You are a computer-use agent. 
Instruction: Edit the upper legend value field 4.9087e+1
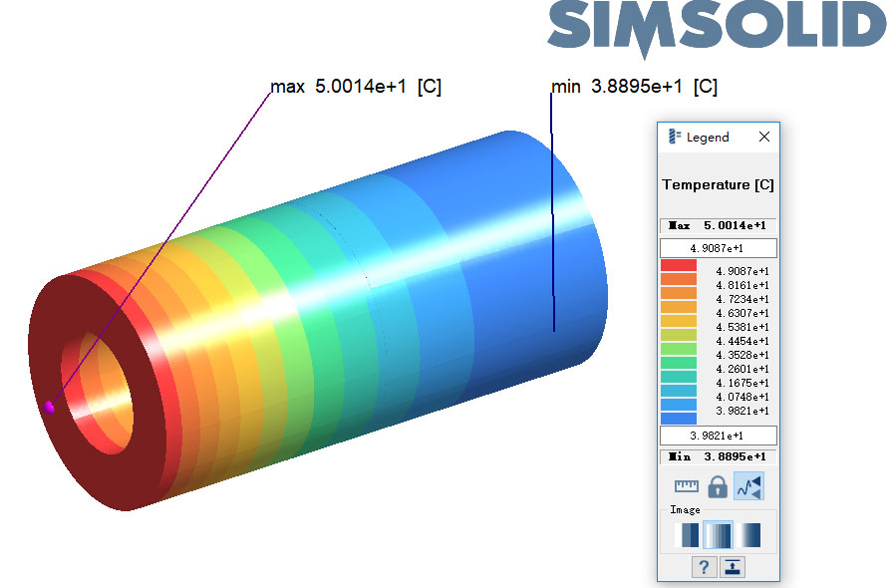(718, 248)
